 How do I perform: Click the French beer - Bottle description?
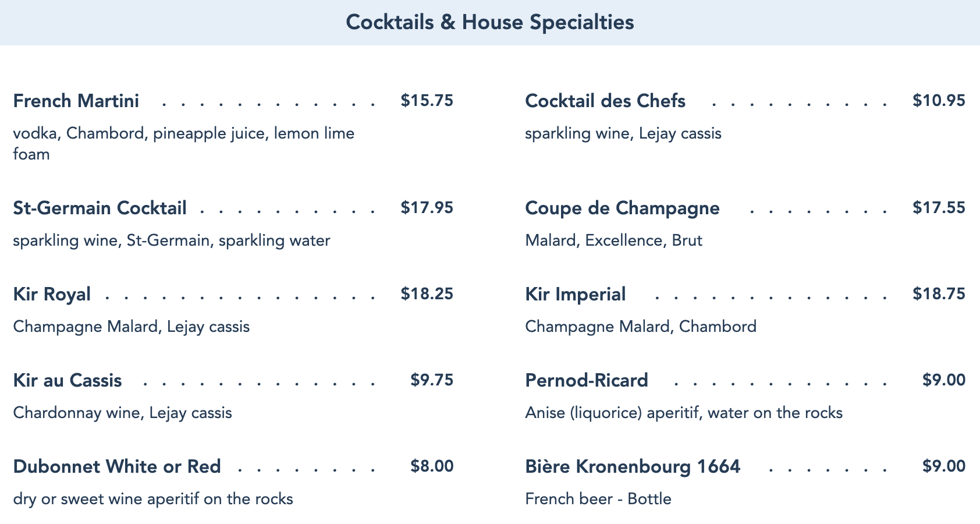point(598,499)
